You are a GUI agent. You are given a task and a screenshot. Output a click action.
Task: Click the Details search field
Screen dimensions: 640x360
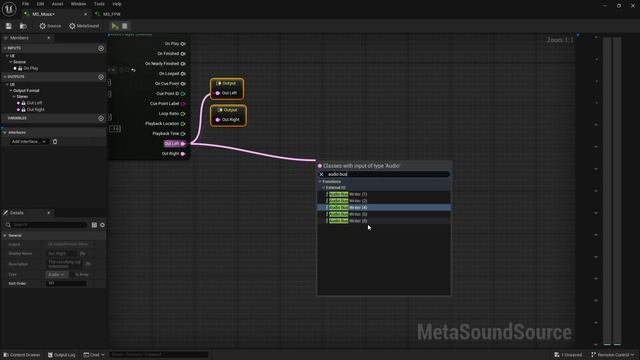(46, 225)
